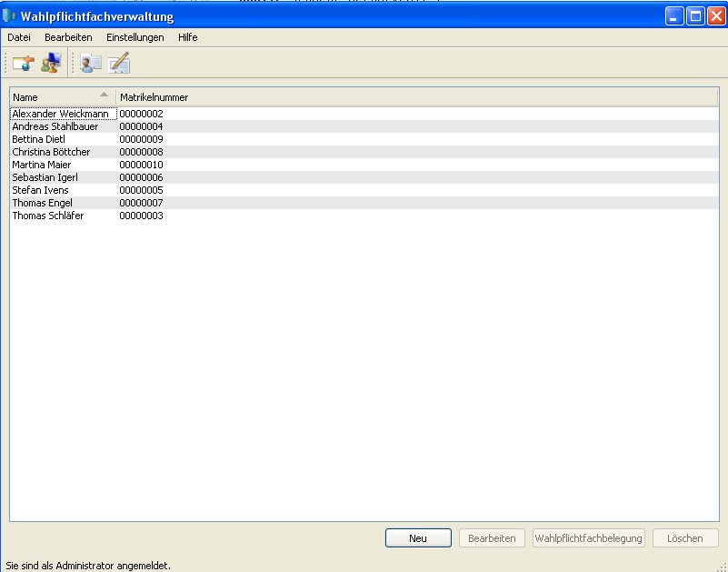Click the student profile card toolbar icon

click(91, 64)
